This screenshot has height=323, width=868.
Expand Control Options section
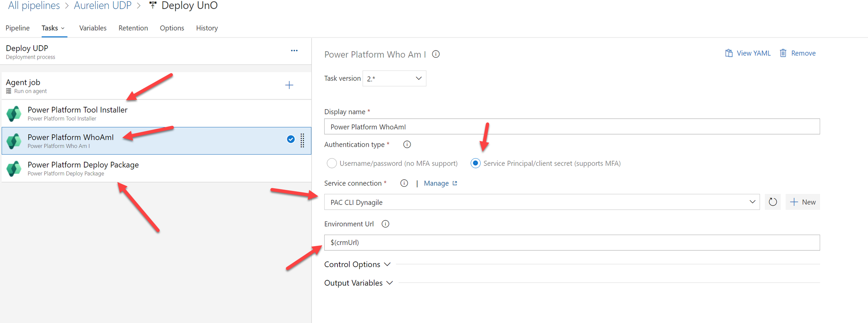pos(357,264)
